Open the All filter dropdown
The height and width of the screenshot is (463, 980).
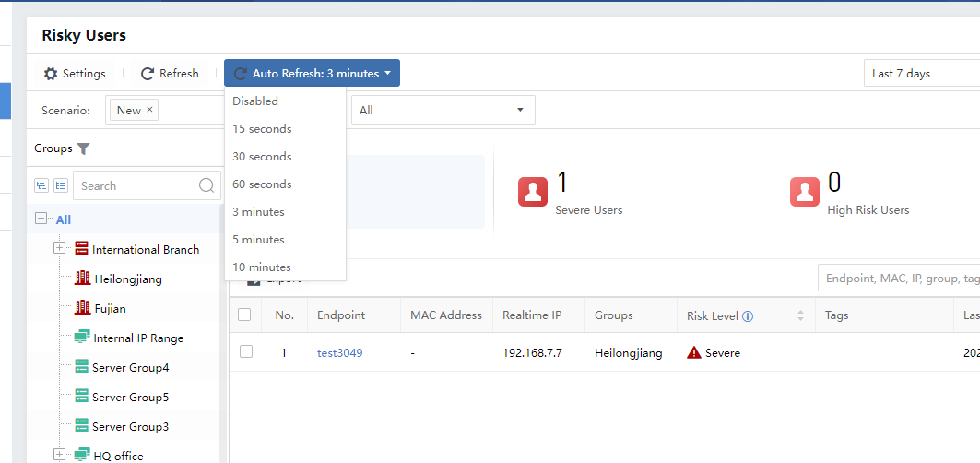coord(443,111)
